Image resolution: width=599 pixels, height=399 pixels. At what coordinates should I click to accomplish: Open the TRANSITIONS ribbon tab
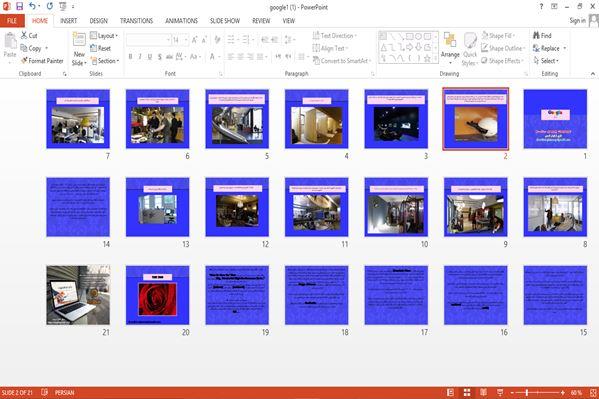tap(136, 21)
